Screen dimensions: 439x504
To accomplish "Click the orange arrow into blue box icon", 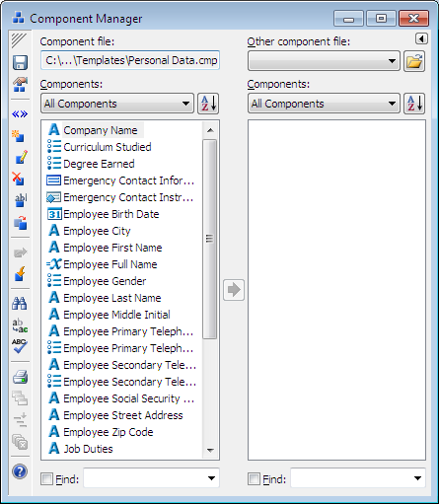I will [20, 273].
